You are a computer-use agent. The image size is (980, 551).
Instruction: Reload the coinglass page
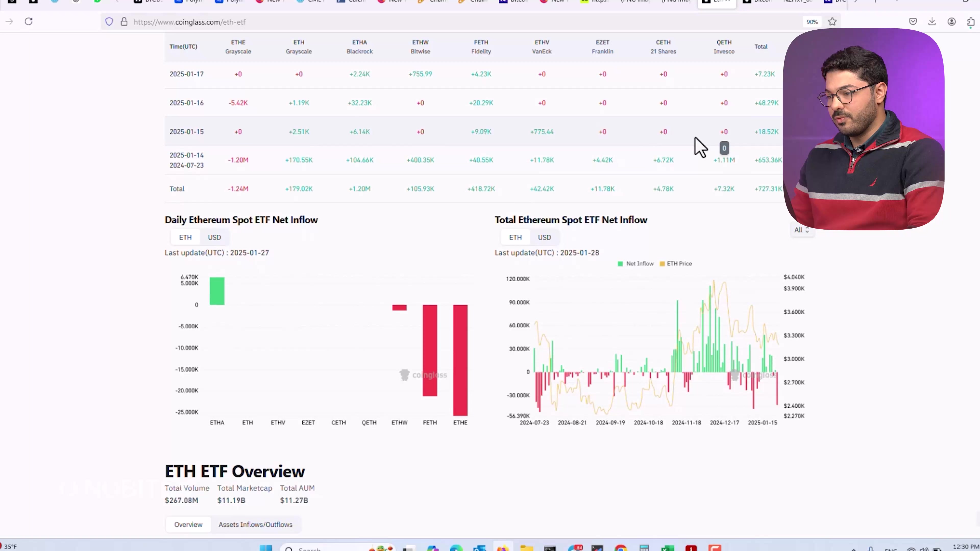(29, 22)
